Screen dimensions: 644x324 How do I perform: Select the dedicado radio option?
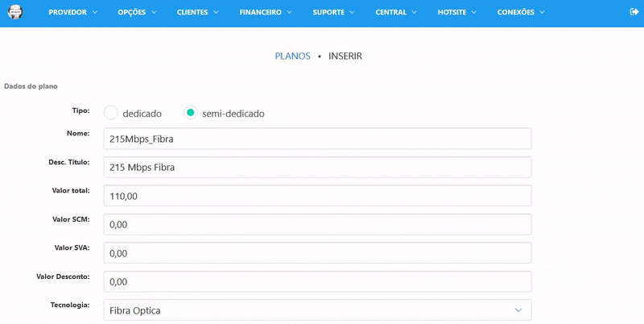point(111,113)
